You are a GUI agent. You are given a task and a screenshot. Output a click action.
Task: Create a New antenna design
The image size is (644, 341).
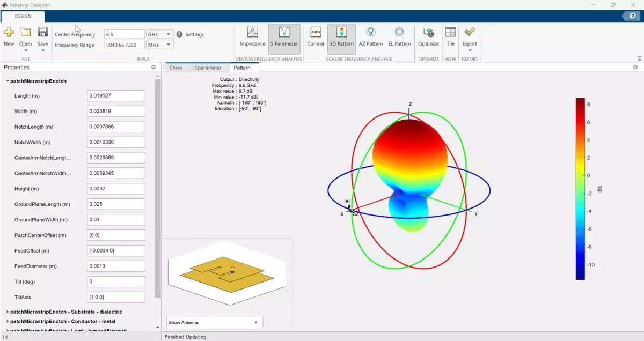(9, 36)
